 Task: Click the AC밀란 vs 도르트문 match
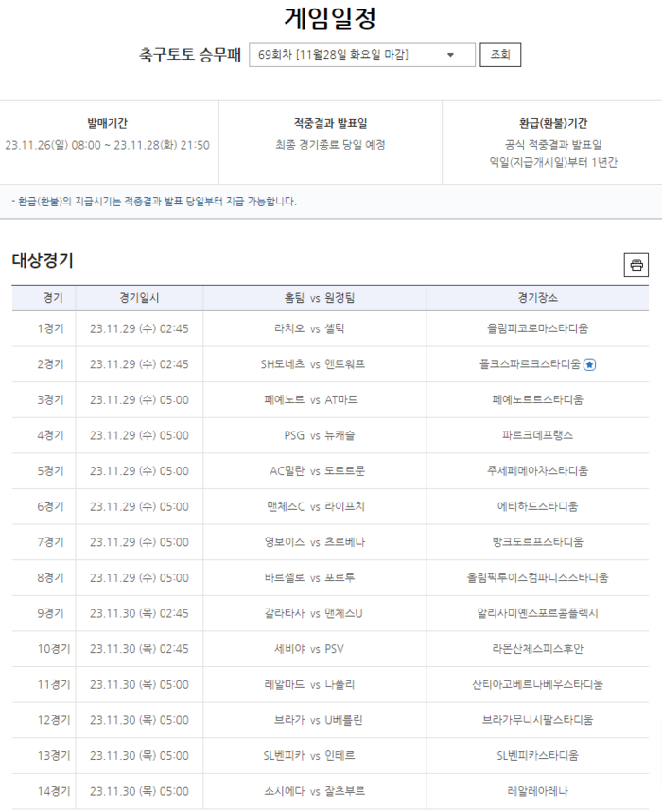314,470
